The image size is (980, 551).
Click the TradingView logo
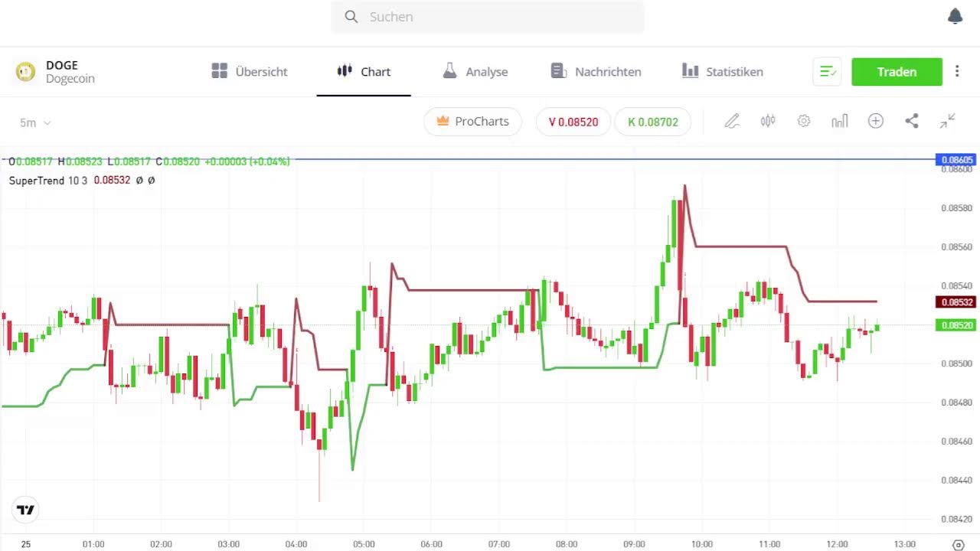tap(25, 510)
